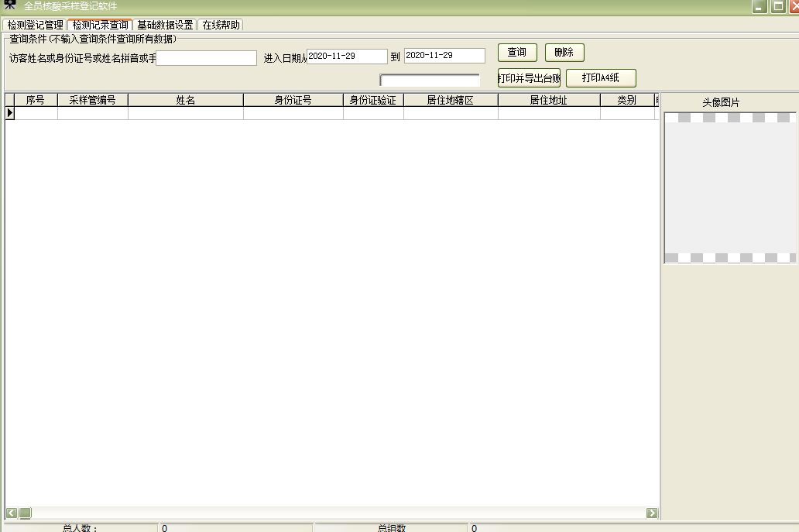
Task: Click the 删除 button
Action: (x=564, y=53)
